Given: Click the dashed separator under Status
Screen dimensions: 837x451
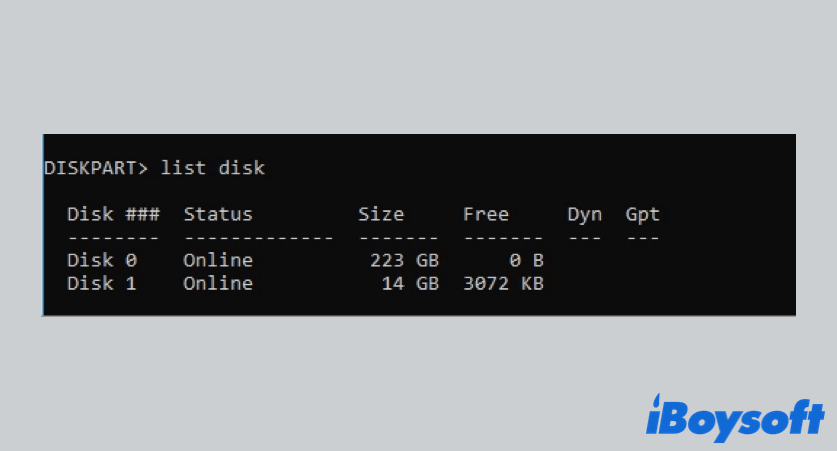Looking at the screenshot, I should click(x=258, y=238).
